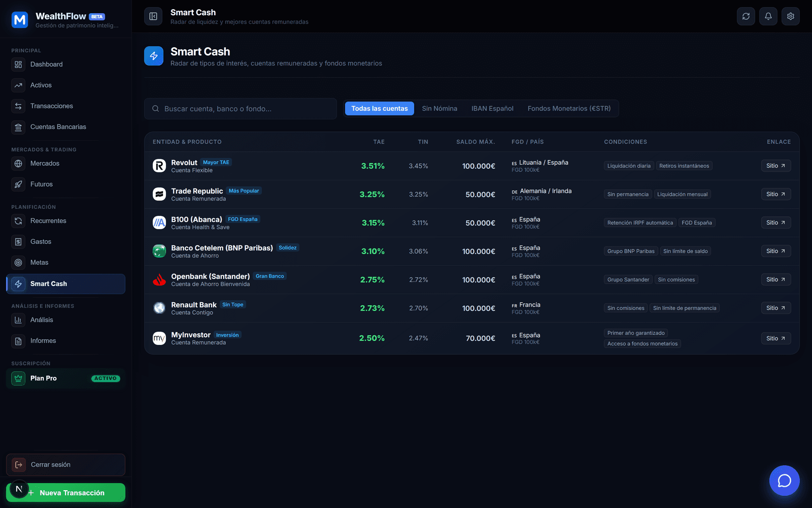
Task: Open Sitio link for Openbank
Action: pyautogui.click(x=776, y=279)
